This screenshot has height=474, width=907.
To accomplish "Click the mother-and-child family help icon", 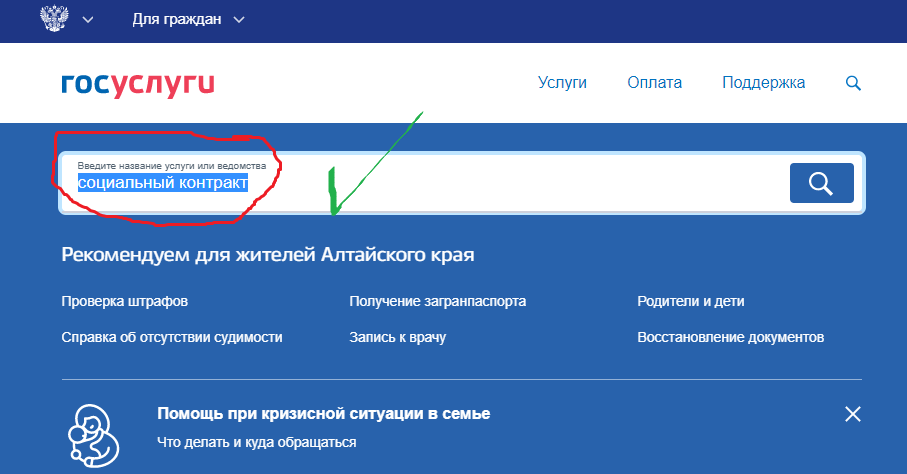I will click(94, 436).
